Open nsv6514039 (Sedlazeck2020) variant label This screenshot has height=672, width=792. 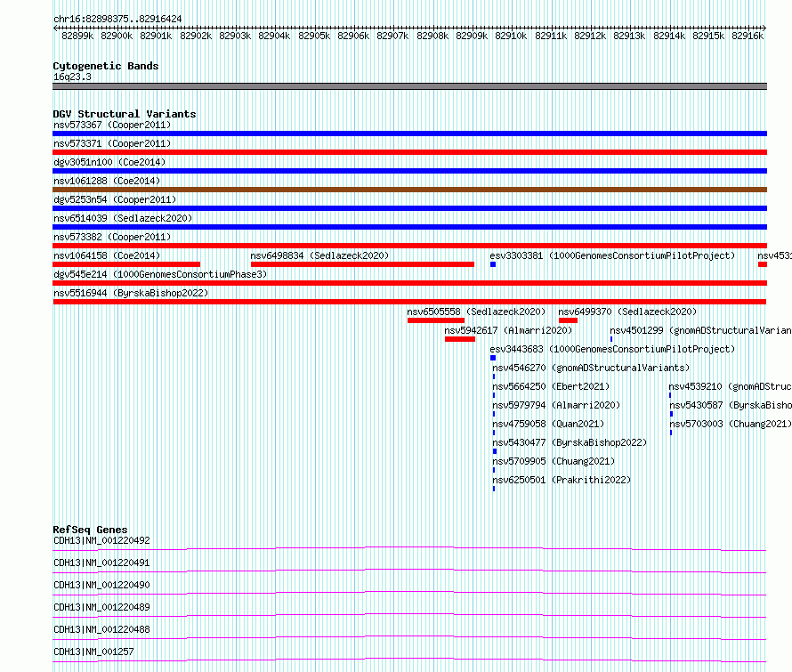click(x=123, y=218)
